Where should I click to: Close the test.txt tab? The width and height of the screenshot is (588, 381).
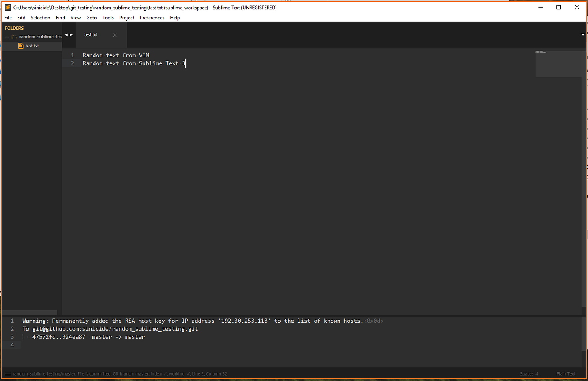click(x=115, y=35)
